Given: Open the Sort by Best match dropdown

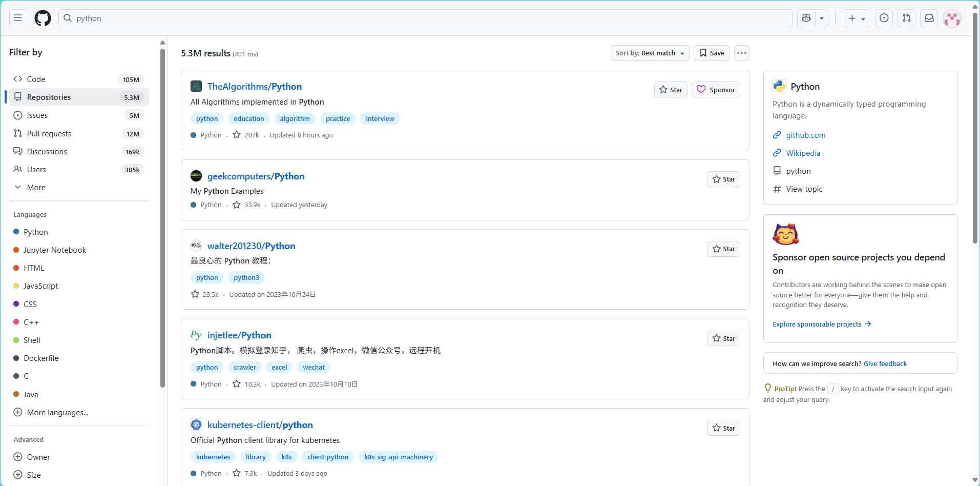Looking at the screenshot, I should [x=649, y=53].
